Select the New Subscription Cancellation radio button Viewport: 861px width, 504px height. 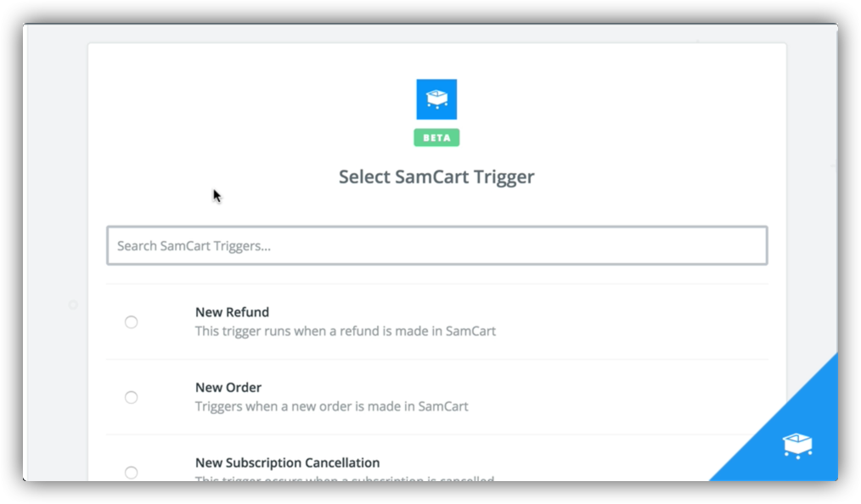pos(131,472)
